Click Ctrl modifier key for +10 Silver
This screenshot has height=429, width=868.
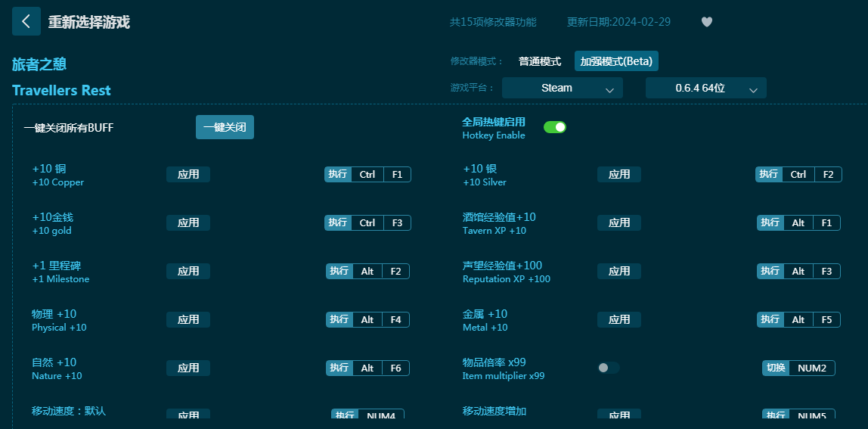(x=798, y=175)
